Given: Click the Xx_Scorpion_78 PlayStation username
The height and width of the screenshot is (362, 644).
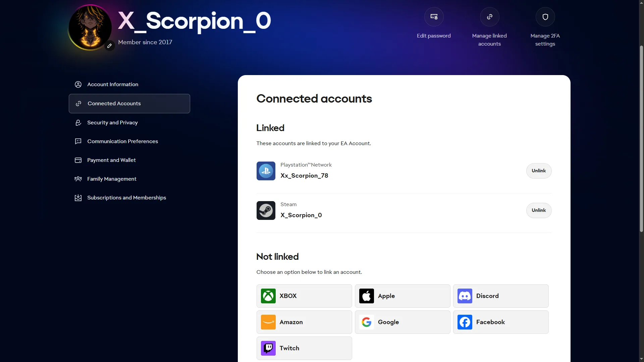Looking at the screenshot, I should tap(304, 176).
